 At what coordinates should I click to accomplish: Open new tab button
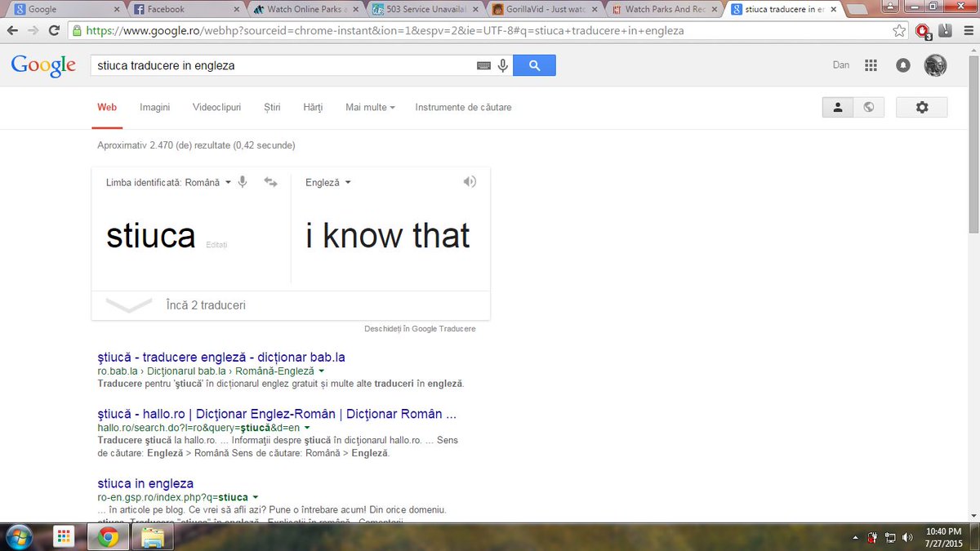click(857, 10)
